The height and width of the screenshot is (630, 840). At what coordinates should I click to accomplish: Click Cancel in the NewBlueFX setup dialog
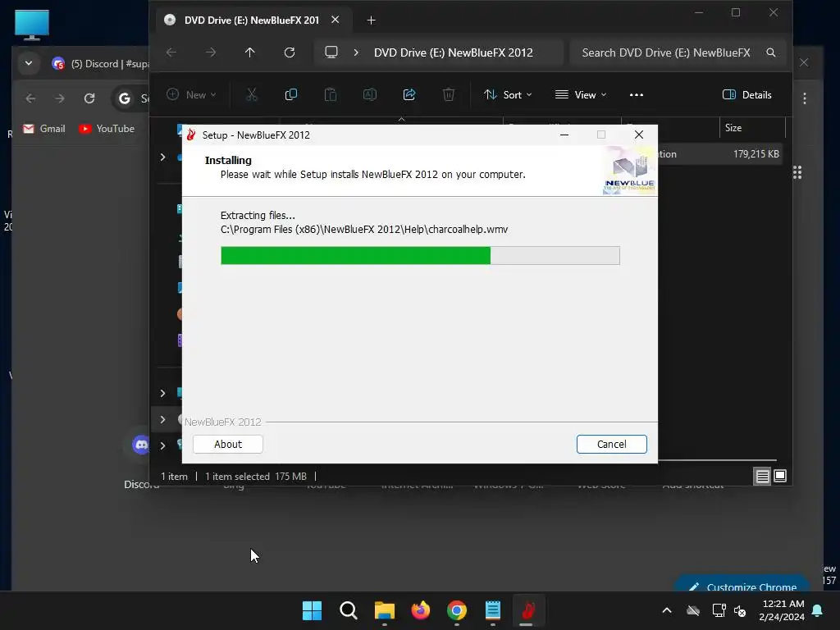pyautogui.click(x=611, y=444)
